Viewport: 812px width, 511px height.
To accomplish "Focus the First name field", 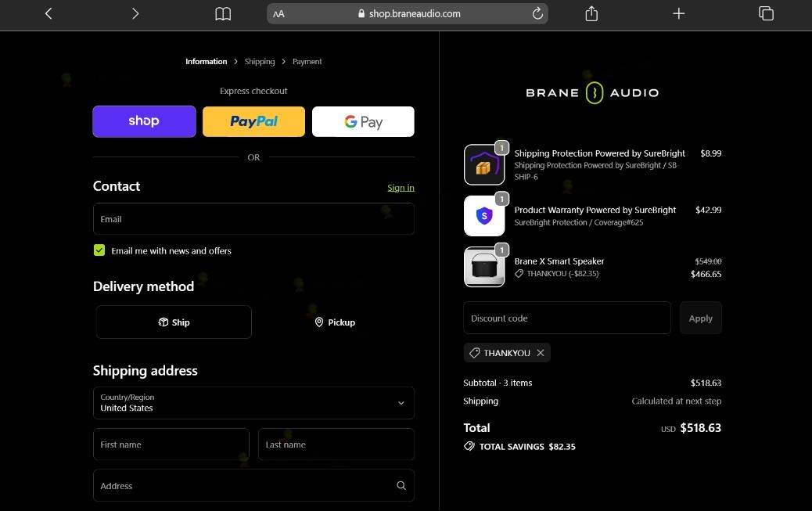I will coord(171,444).
